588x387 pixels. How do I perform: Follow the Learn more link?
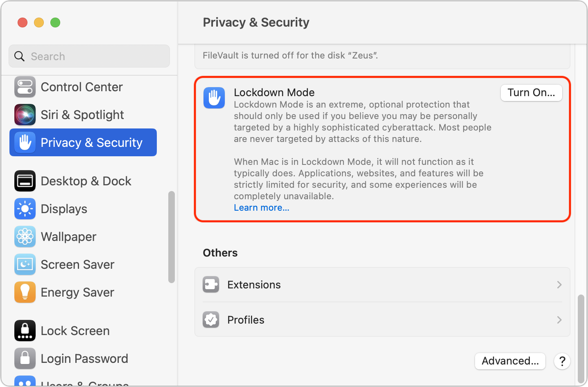coord(261,208)
